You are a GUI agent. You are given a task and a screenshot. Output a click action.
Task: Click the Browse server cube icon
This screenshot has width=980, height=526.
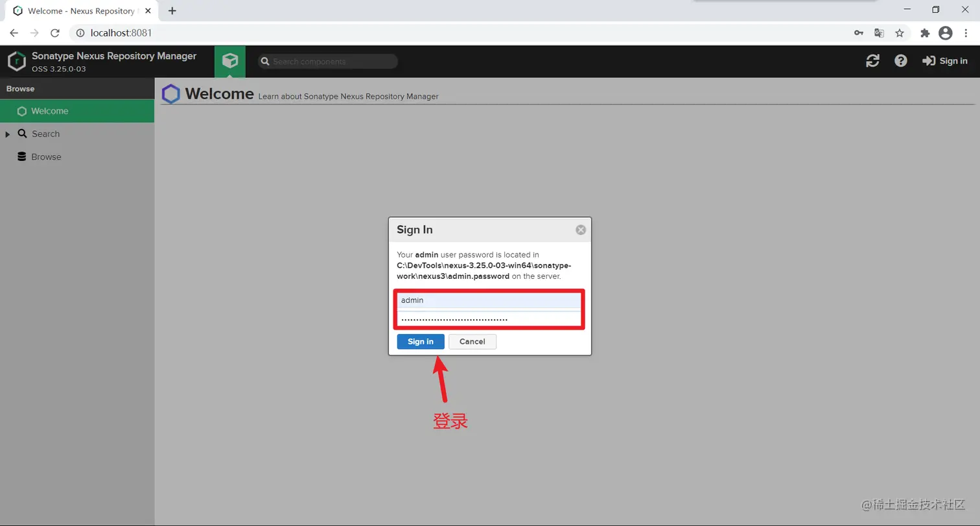(230, 61)
